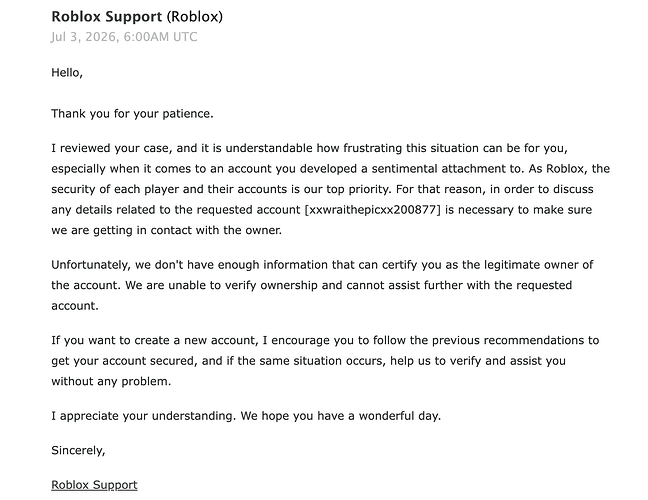Select the Jul 3, 2026 timestamp

click(124, 37)
